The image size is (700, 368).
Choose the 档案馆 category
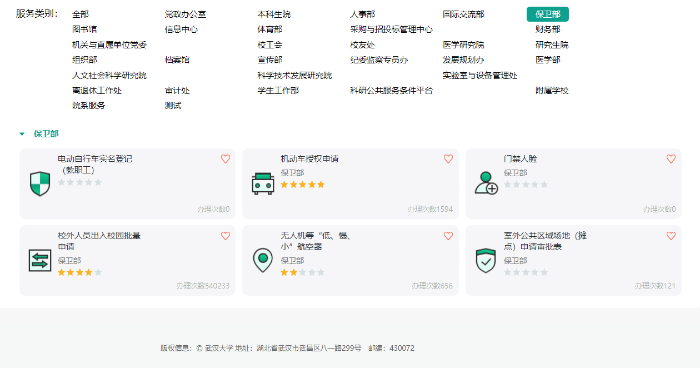pyautogui.click(x=177, y=60)
